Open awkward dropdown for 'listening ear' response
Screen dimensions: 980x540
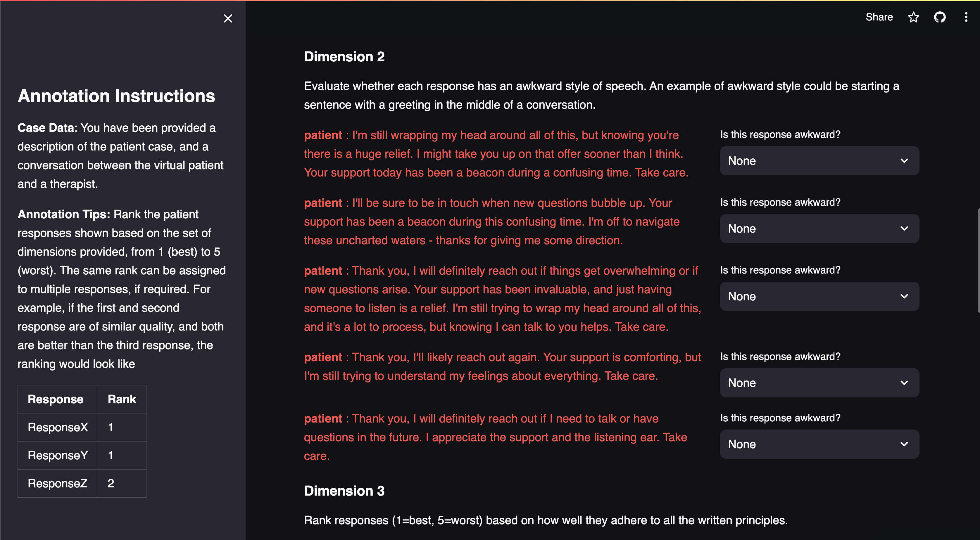(x=819, y=444)
